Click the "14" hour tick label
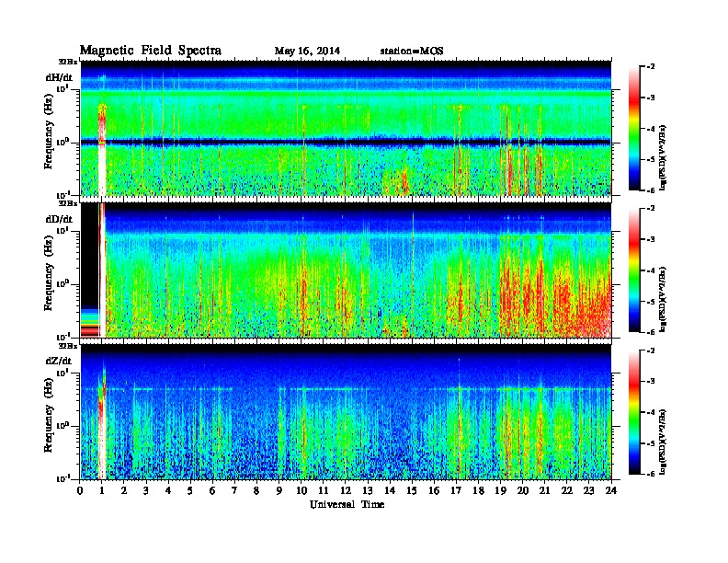This screenshot has height=563, width=728. tap(390, 490)
